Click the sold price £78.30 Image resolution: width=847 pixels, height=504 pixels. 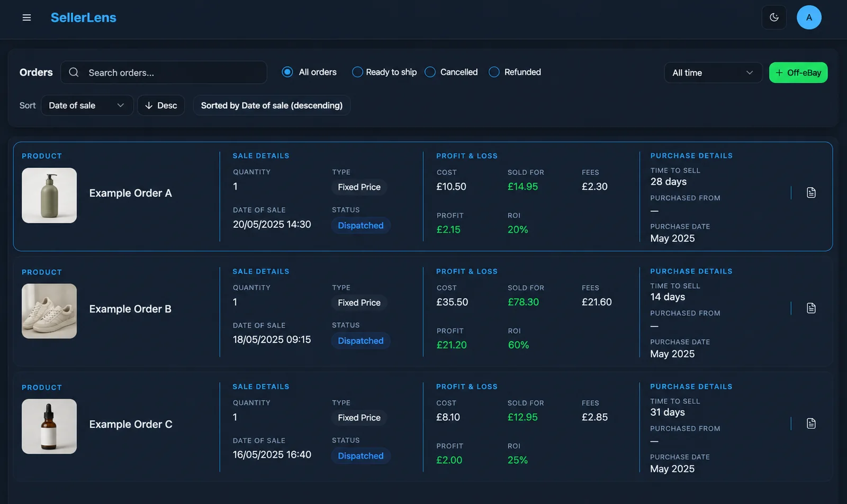tap(523, 302)
